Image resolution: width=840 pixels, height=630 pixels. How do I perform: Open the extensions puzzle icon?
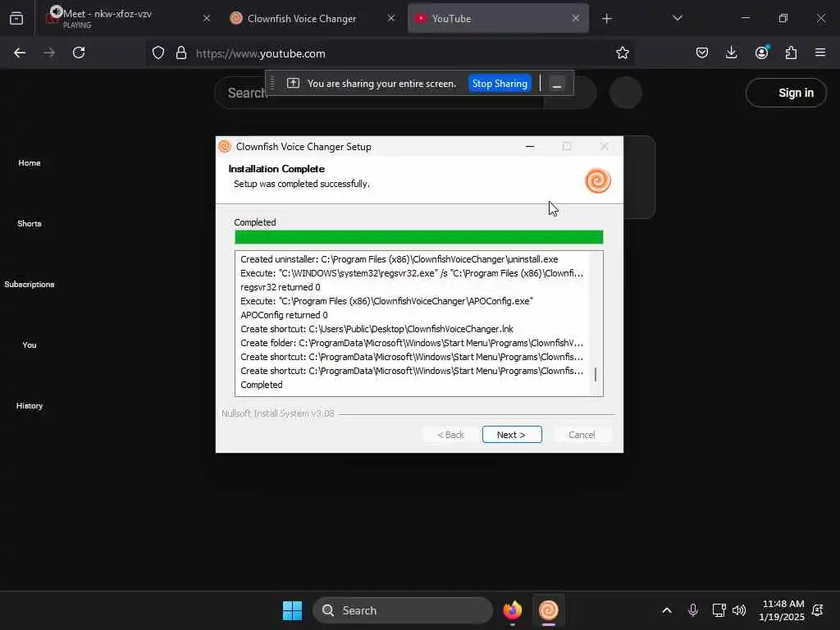(791, 52)
